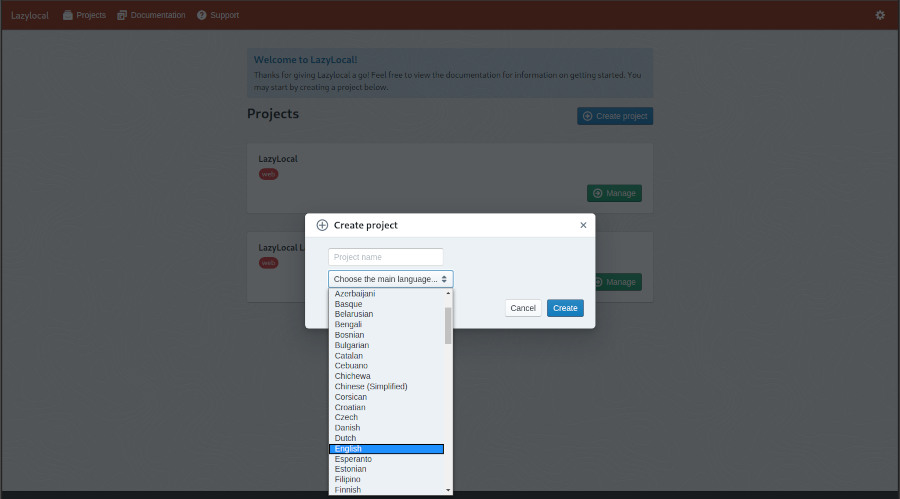Click language list scrollbar down arrow
900x499 pixels.
click(x=448, y=490)
